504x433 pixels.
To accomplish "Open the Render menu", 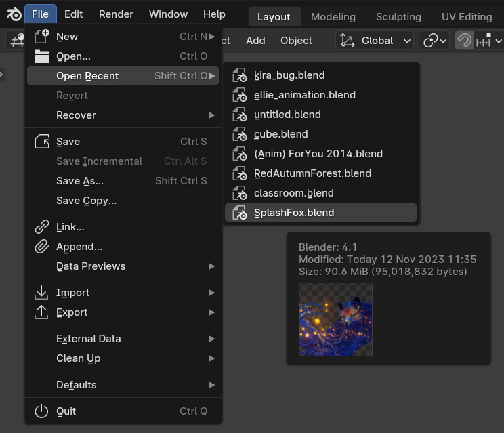I will [x=116, y=14].
